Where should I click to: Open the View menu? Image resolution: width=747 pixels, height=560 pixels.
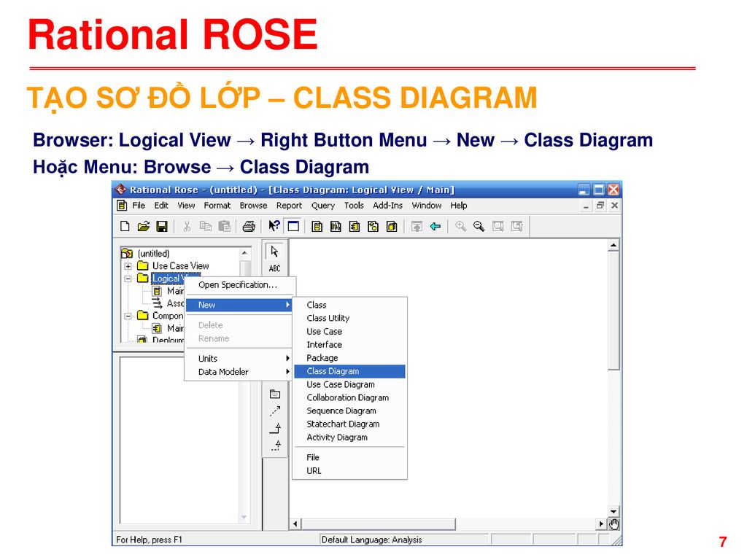point(186,206)
